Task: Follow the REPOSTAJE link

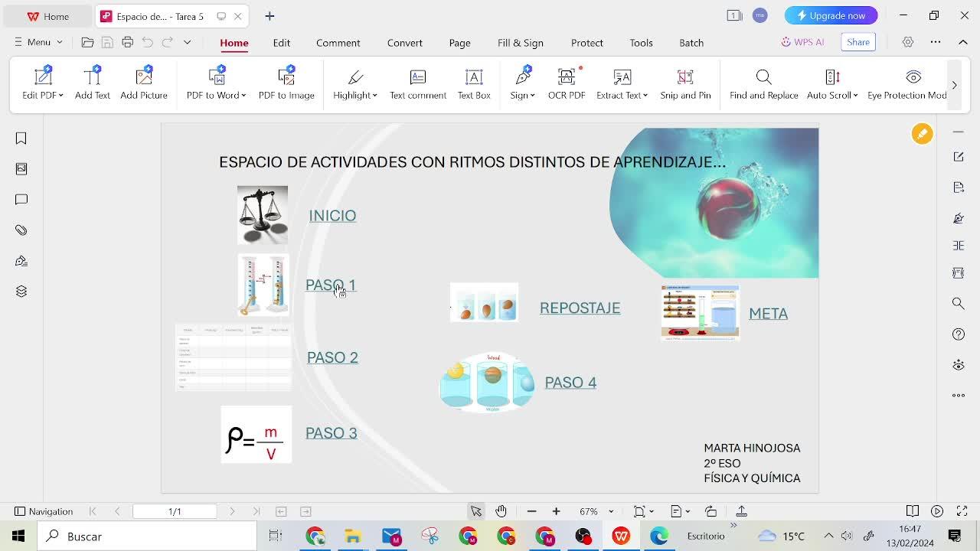Action: point(580,308)
